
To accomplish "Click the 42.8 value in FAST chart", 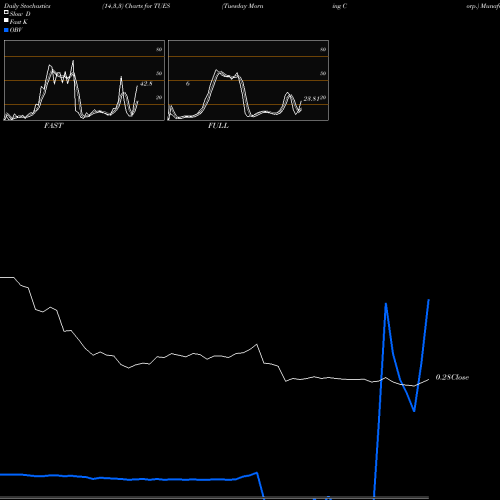I will click(146, 84).
